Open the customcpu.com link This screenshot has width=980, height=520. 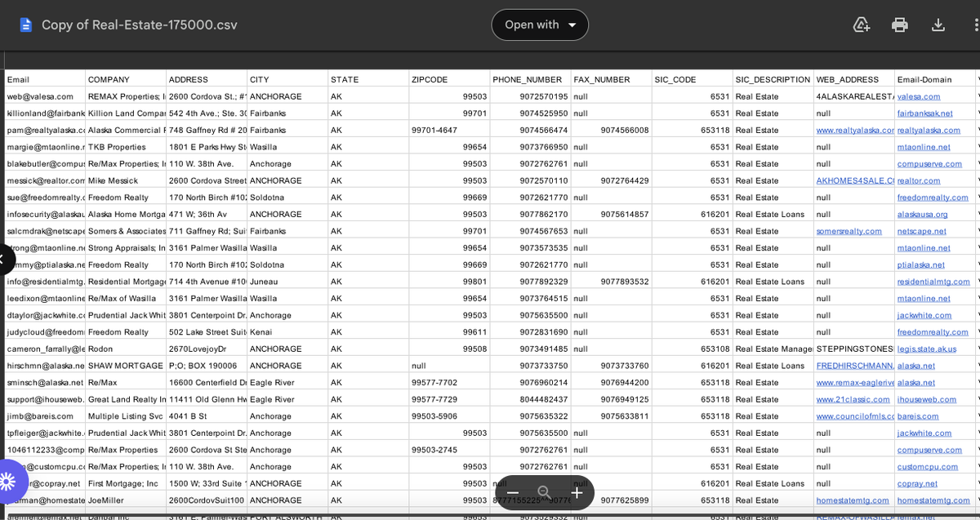coord(928,466)
